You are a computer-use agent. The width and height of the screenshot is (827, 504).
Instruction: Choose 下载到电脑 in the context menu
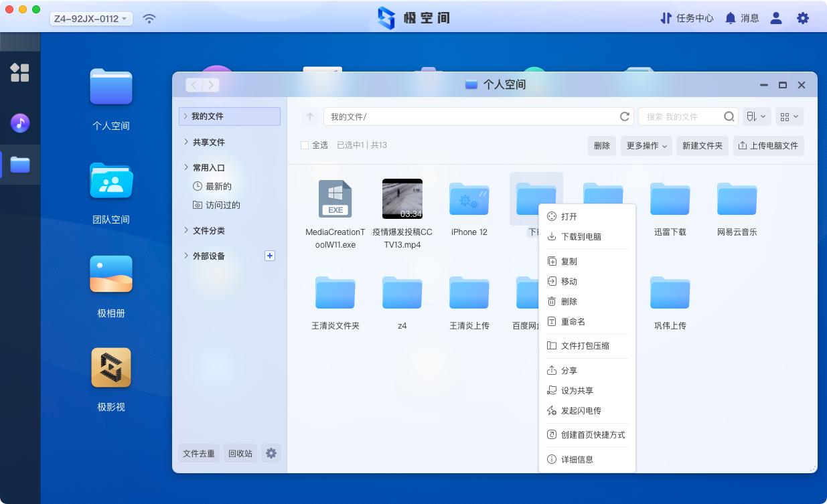tap(581, 237)
